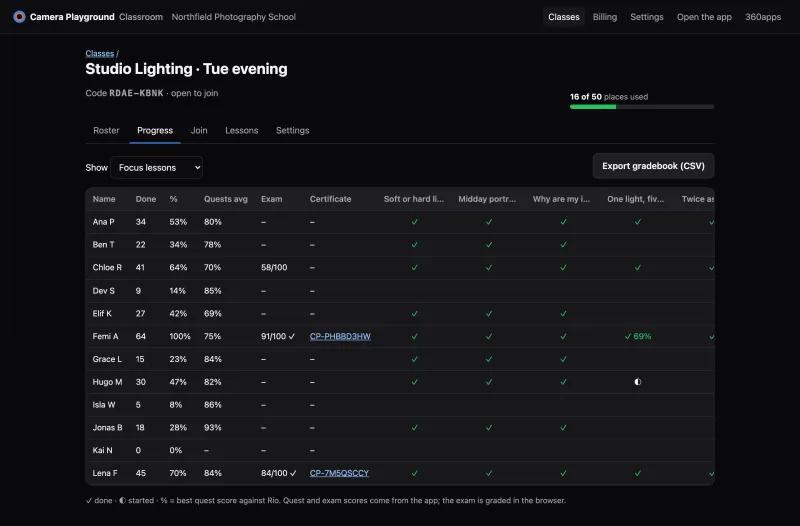Click Lena F's Midday portrait checkmark
800x526 pixels.
point(489,473)
